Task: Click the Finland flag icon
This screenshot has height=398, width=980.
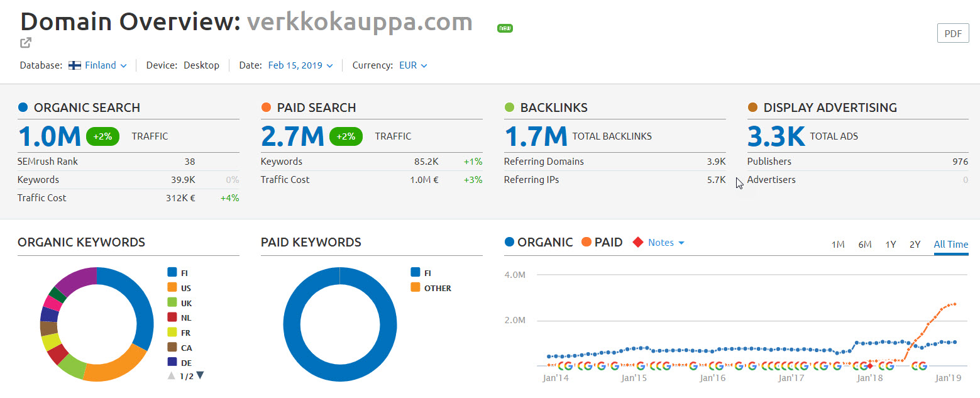Action: click(75, 65)
